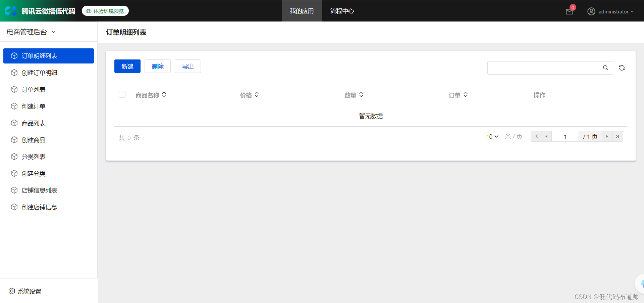Click the cube icon beside 创建分类

[14, 173]
